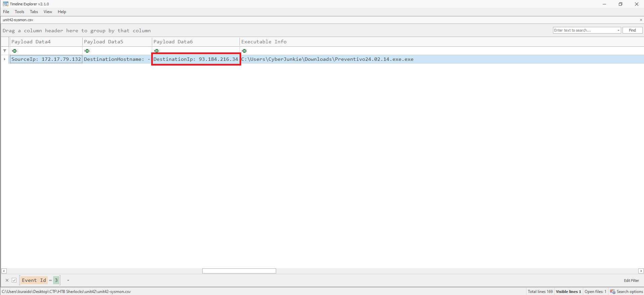Open the View menu
The height and width of the screenshot is (295, 644).
point(48,12)
